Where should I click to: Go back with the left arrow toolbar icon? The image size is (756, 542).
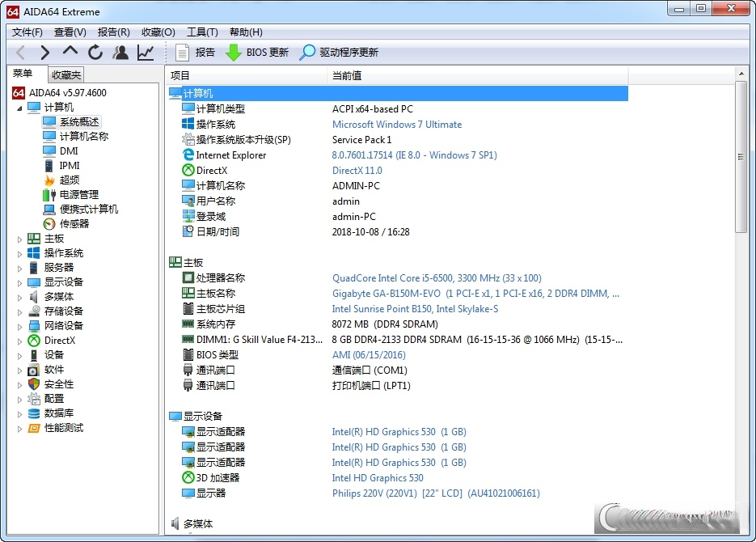pyautogui.click(x=20, y=52)
